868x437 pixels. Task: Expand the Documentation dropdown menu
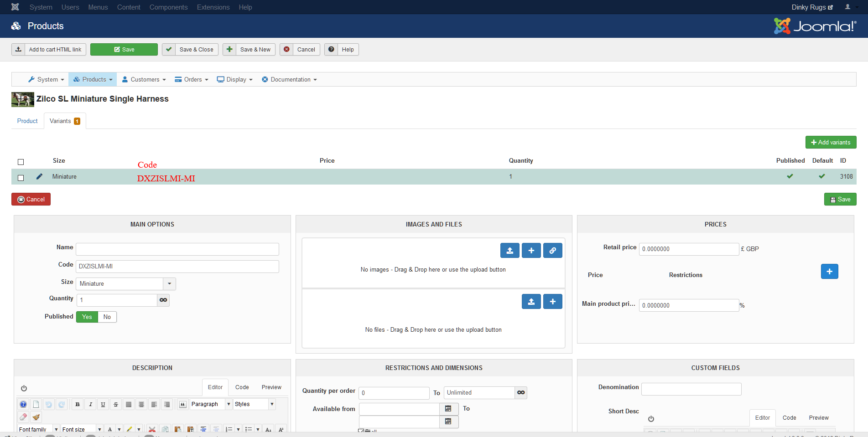(289, 79)
